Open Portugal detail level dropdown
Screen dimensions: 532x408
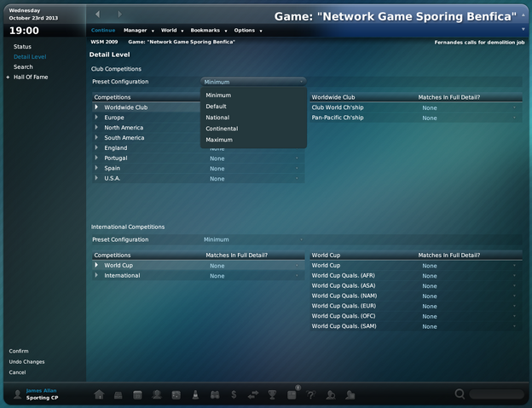pos(253,158)
